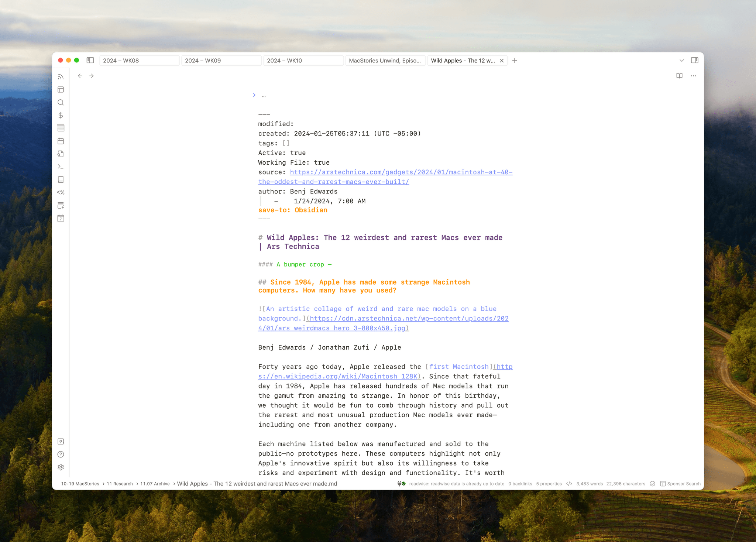This screenshot has width=756, height=542.
Task: Click the 10-19 MacStories breadcrumb
Action: click(80, 484)
